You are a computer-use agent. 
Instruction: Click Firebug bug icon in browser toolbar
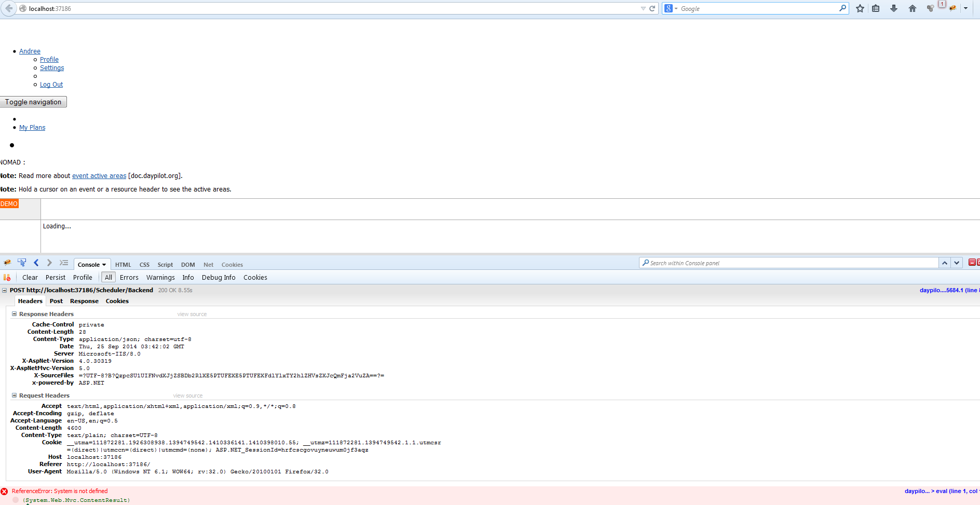(x=952, y=8)
